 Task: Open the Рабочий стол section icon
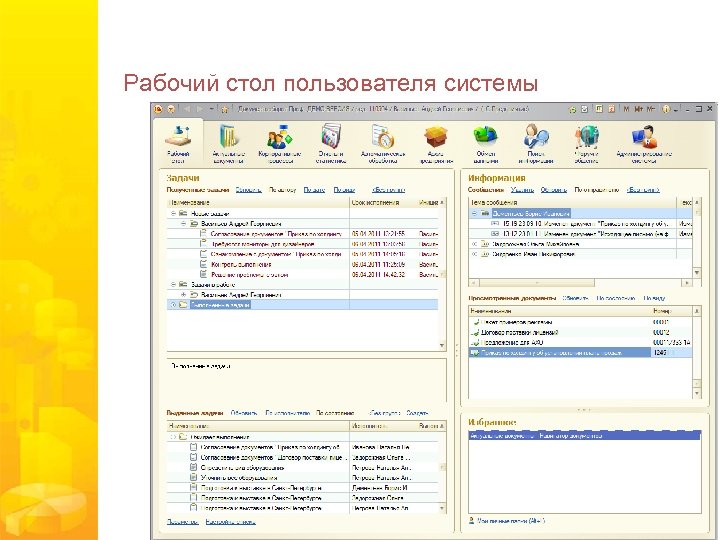(178, 143)
